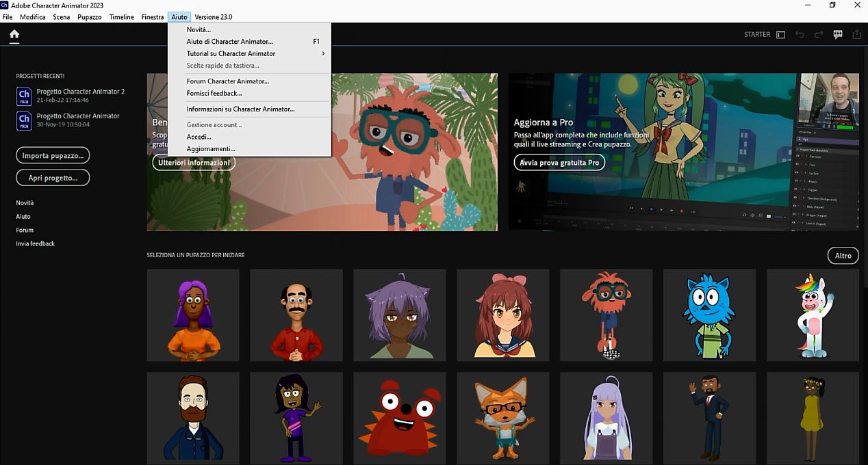868x465 pixels.
Task: Expand Tutorial su Character Animator submenu
Action: click(249, 53)
